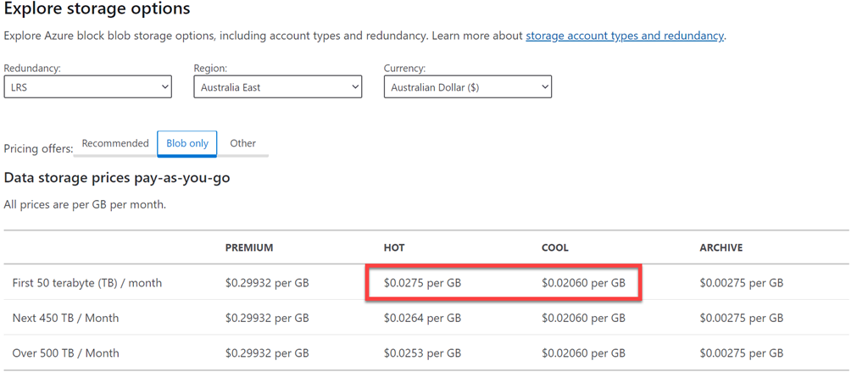Click the Archive first 50 TB price cell
The height and width of the screenshot is (383, 868).
[742, 283]
